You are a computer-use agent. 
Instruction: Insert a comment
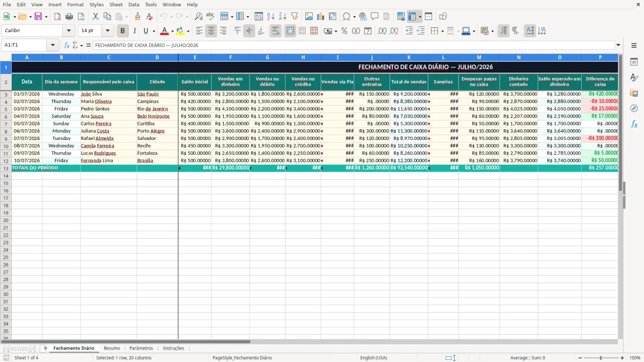point(375,17)
